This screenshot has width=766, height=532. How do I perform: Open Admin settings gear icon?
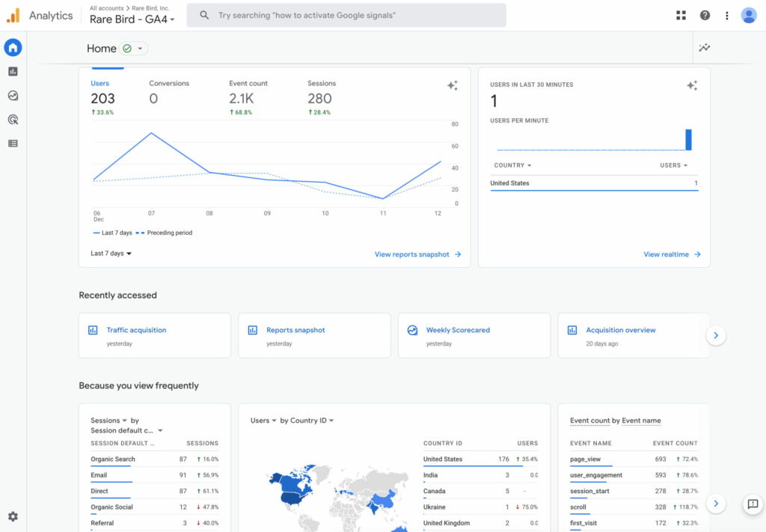[13, 516]
